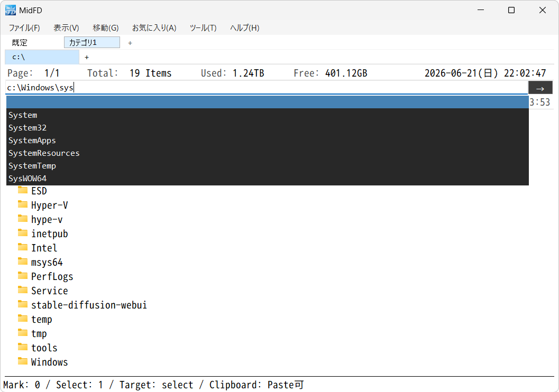Viewport: 559px width, 392px height.
Task: Select the stable-diffusion-webui folder name
Action: [89, 305]
